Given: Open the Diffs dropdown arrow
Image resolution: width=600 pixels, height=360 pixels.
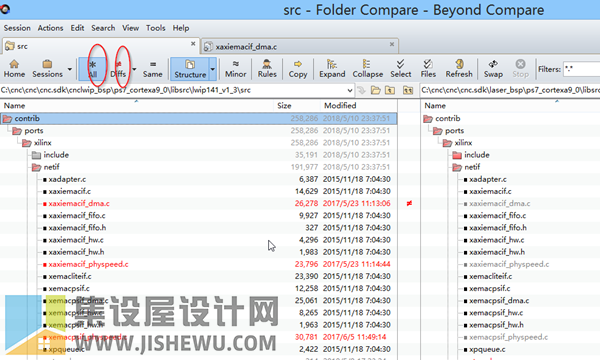Looking at the screenshot, I should (x=134, y=69).
